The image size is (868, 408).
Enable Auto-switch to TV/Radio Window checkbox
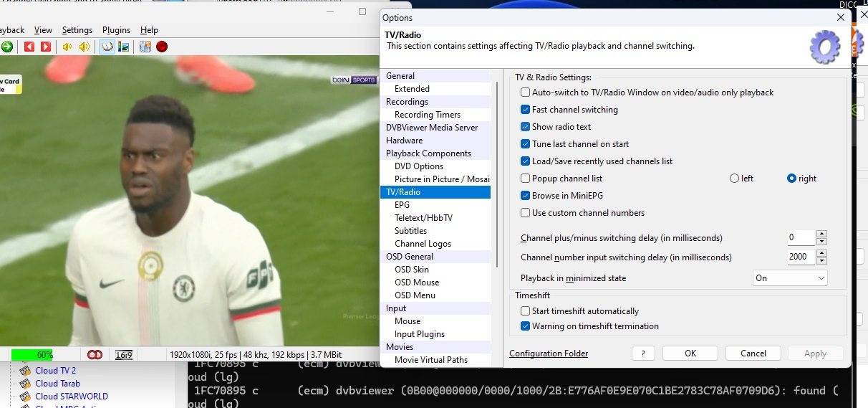coord(526,92)
